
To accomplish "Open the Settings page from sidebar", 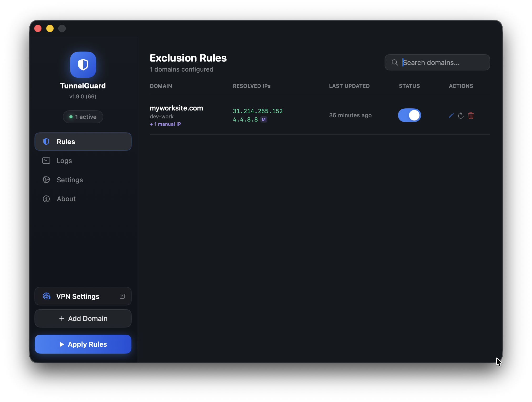I will pyautogui.click(x=70, y=180).
